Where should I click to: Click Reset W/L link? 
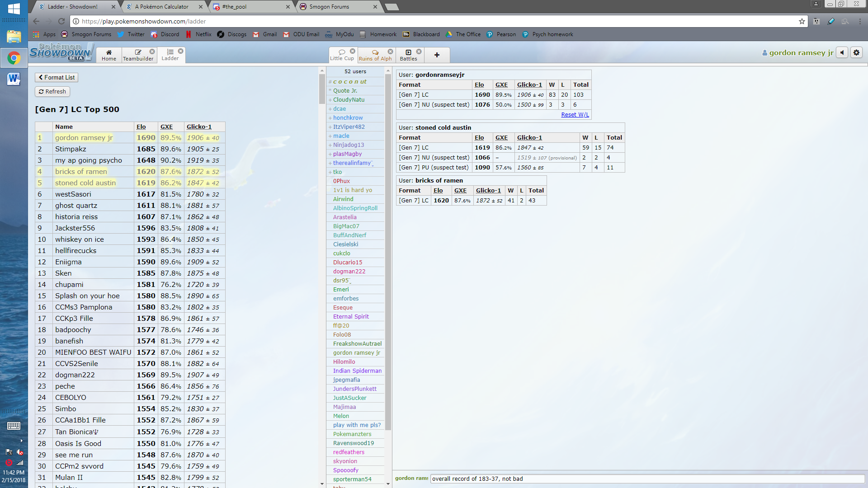[575, 115]
